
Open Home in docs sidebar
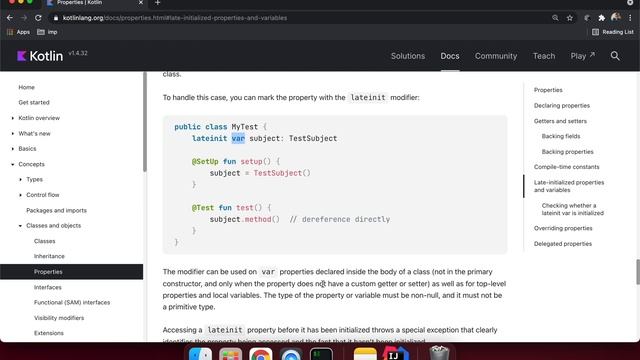click(27, 87)
